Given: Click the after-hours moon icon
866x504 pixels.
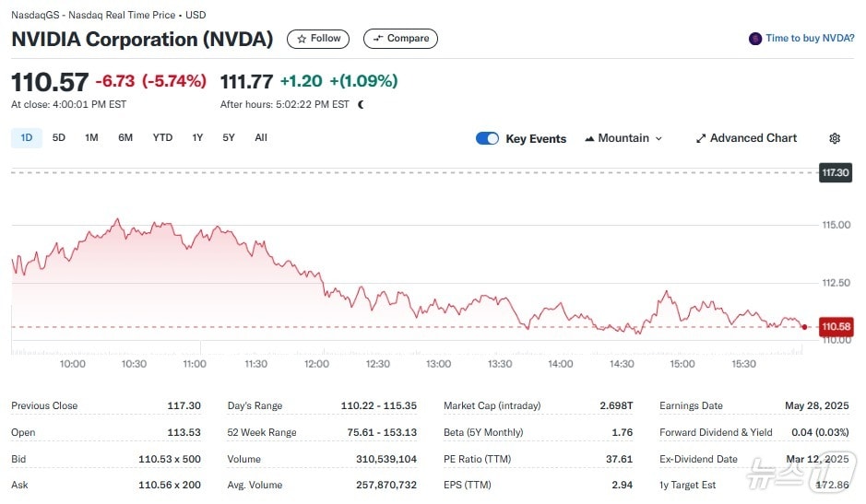Looking at the screenshot, I should click(361, 104).
